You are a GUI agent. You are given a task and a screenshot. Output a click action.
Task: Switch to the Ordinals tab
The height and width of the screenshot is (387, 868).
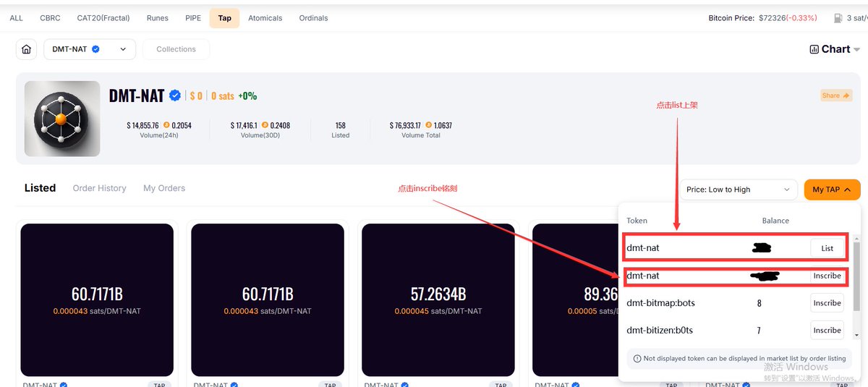click(313, 18)
